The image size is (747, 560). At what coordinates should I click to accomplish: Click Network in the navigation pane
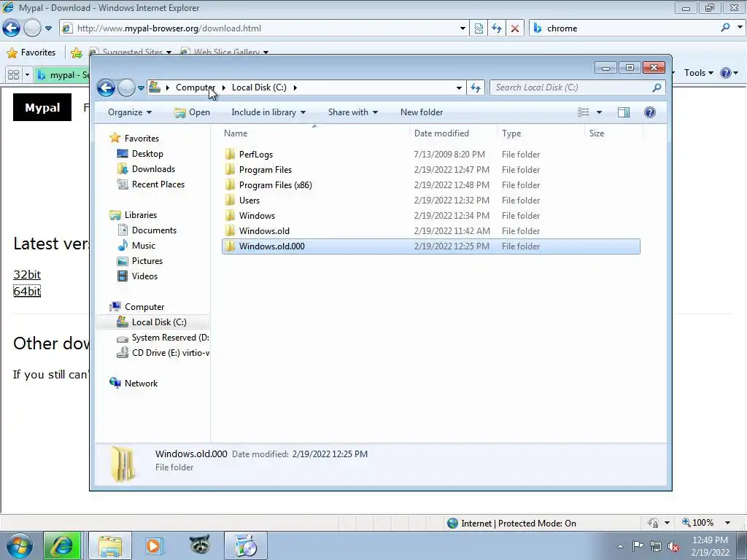[x=141, y=384]
